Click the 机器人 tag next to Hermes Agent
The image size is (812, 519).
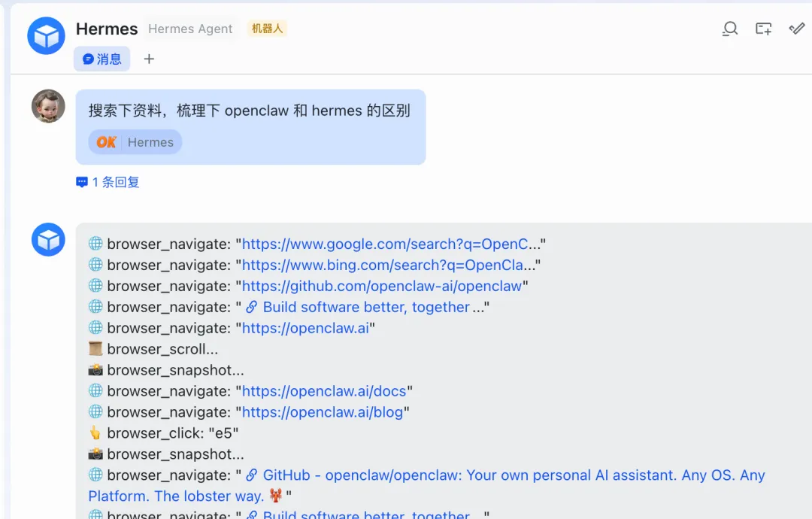tap(267, 29)
